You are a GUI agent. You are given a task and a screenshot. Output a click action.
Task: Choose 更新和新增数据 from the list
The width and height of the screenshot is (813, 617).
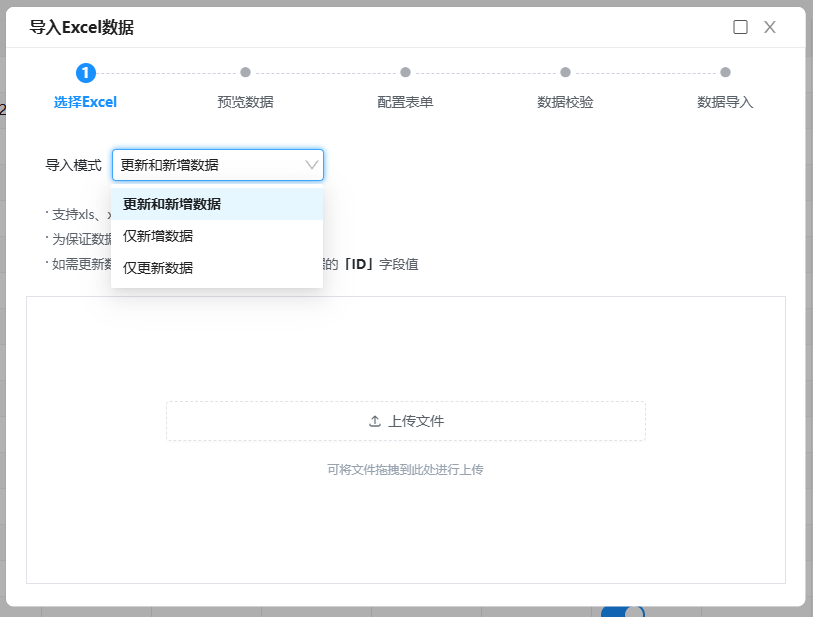coord(217,204)
